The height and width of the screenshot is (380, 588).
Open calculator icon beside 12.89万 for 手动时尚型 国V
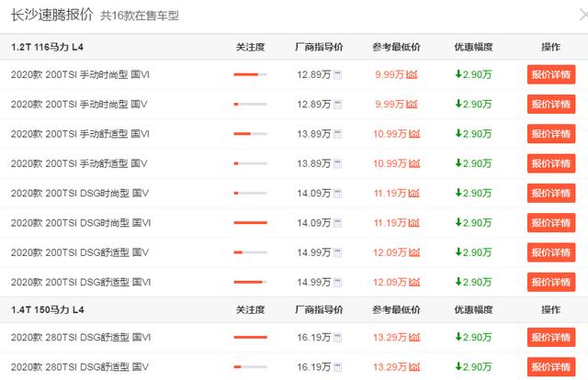point(337,105)
